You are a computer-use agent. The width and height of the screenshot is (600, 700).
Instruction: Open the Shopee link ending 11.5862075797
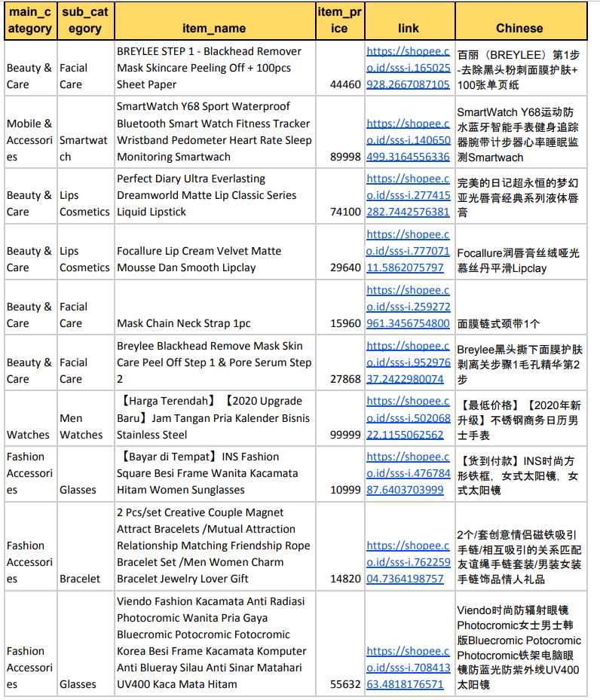[x=408, y=251]
